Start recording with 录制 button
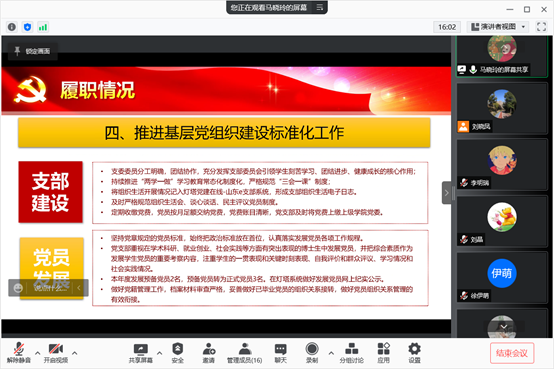Viewport: 554px width, 369px height. coord(312,353)
